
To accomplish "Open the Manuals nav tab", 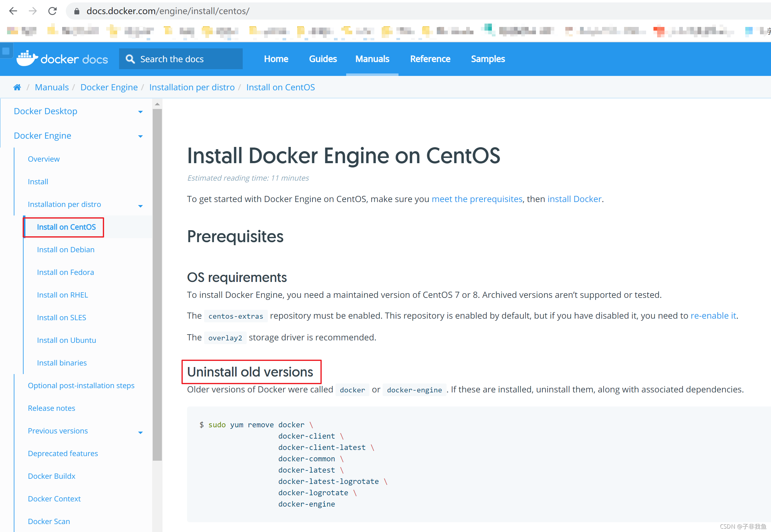I will click(372, 59).
